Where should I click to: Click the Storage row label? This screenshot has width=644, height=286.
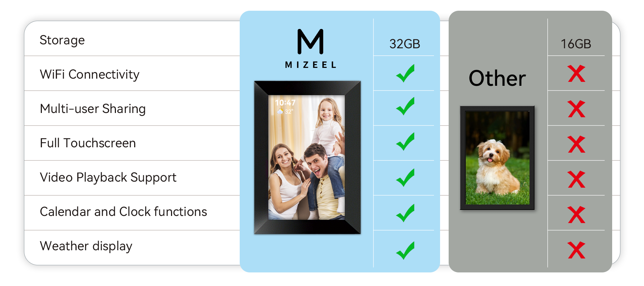coord(62,40)
